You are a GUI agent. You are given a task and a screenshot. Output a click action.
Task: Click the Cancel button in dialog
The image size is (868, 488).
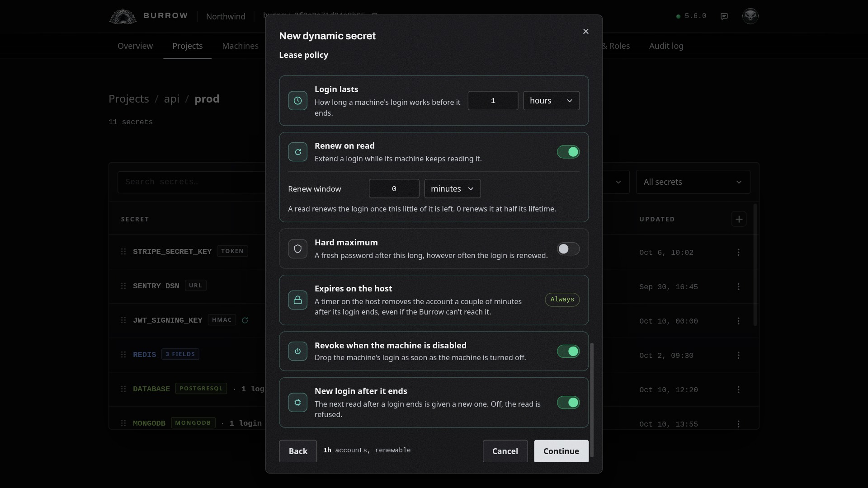(x=505, y=451)
